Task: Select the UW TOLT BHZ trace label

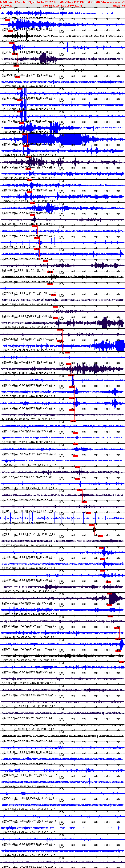Action: click(x=29, y=63)
